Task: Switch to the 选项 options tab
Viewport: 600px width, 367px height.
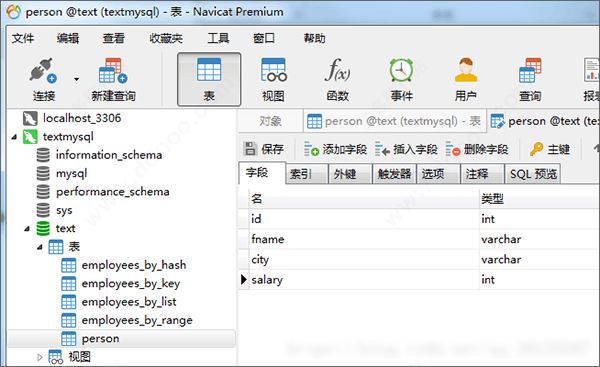Action: (x=438, y=174)
